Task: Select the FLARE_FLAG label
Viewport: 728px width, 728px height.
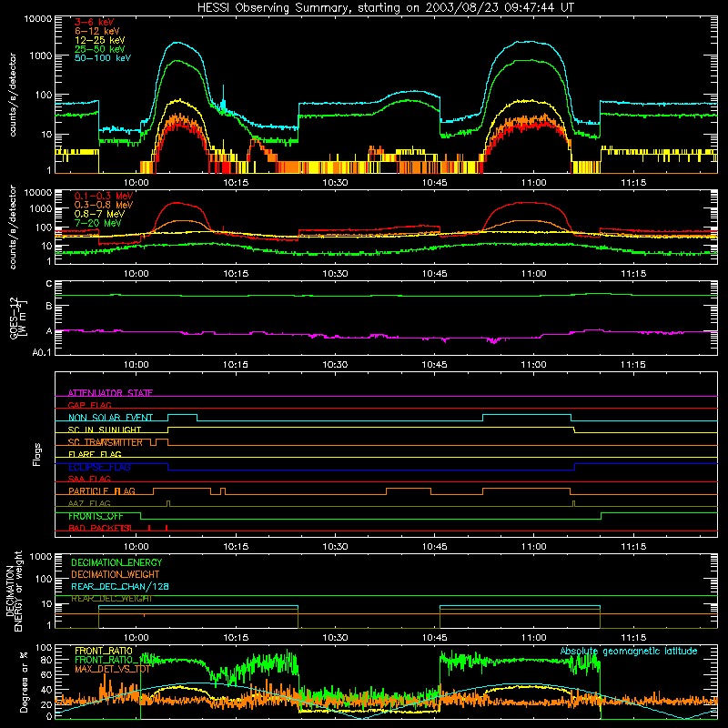Action: 95,454
